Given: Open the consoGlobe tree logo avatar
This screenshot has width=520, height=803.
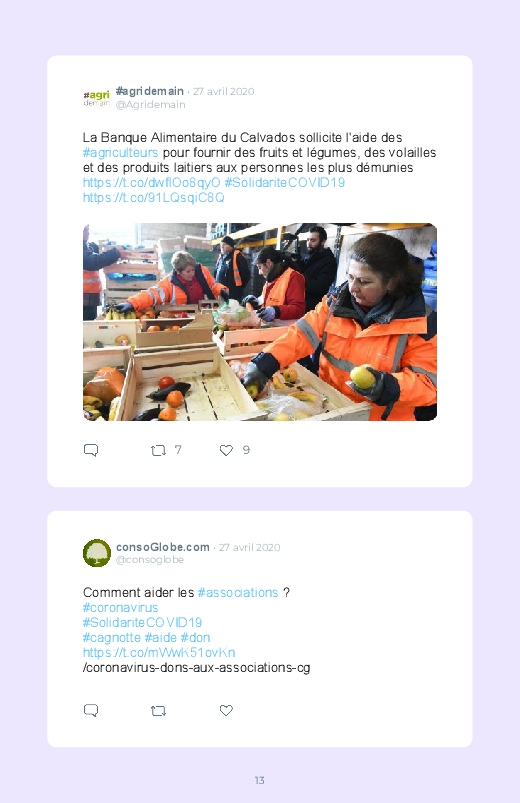Looking at the screenshot, I should 97,553.
